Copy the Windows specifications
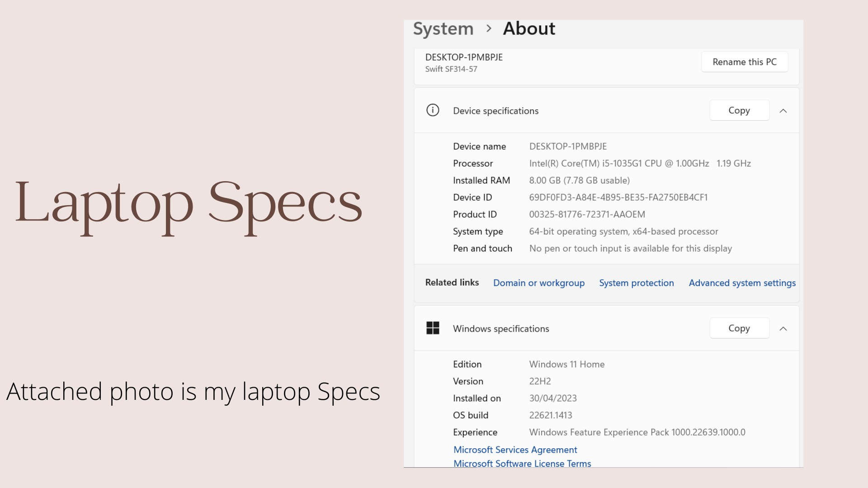 pyautogui.click(x=739, y=328)
